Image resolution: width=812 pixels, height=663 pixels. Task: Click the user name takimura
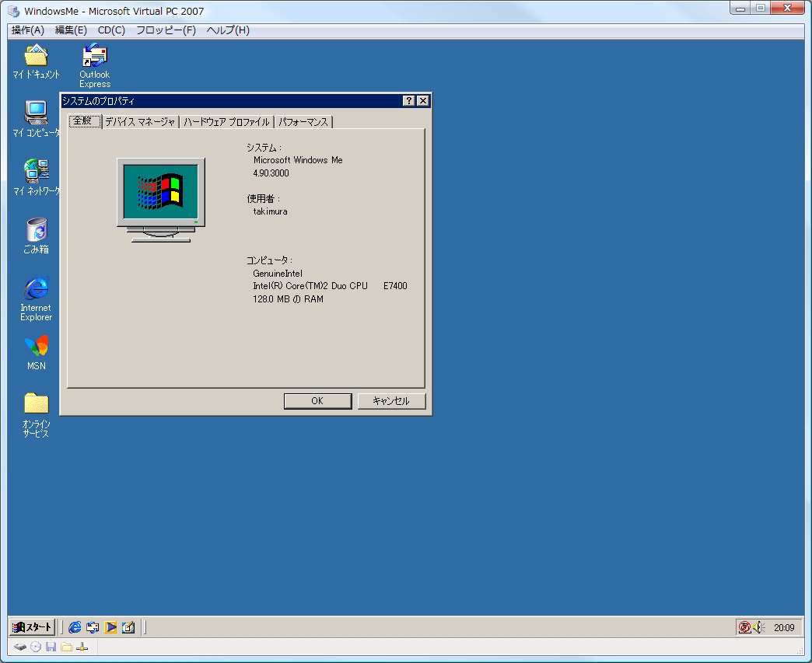click(270, 211)
